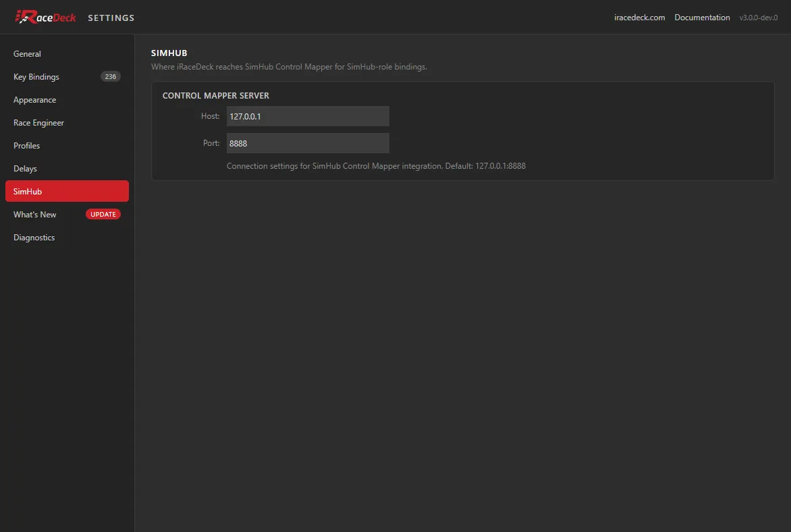Go to Appearance settings
This screenshot has height=532, width=791.
(x=67, y=99)
